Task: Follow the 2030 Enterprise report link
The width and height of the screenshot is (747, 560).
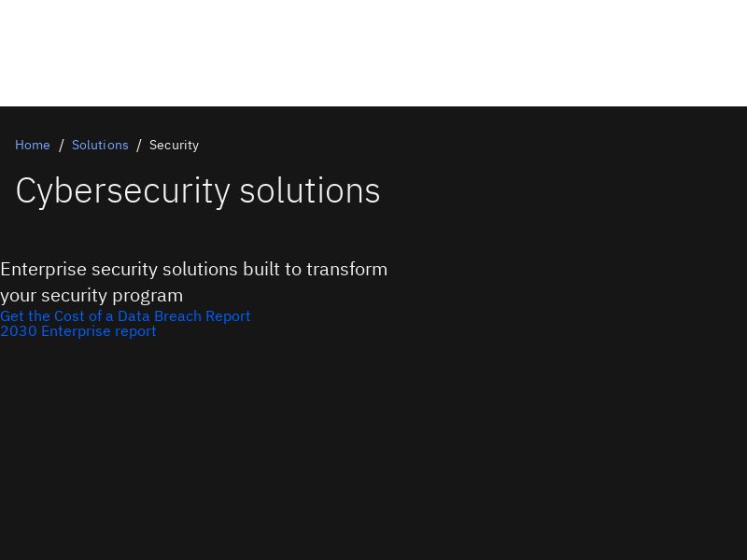Action: pyautogui.click(x=78, y=331)
